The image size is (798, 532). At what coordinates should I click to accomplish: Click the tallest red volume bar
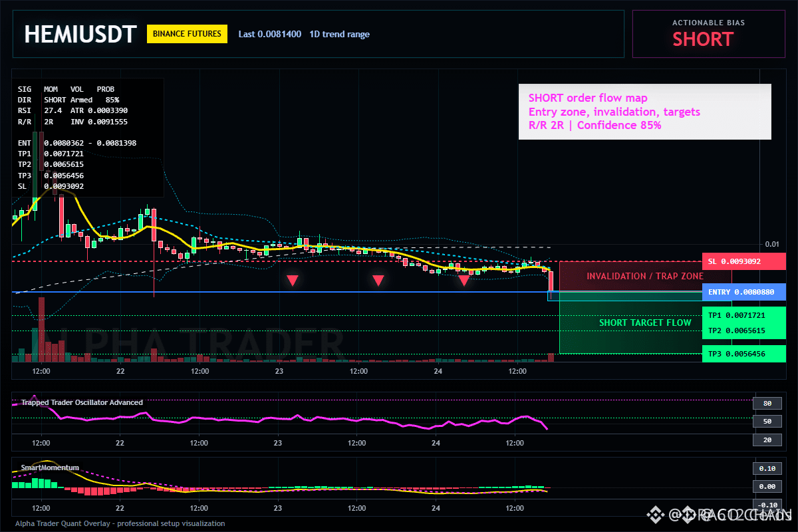coord(42,329)
